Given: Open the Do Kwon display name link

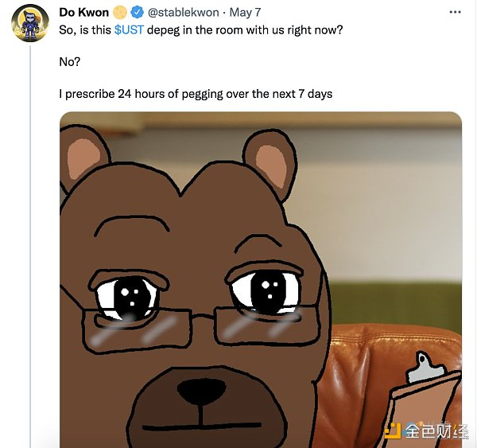Looking at the screenshot, I should [84, 13].
